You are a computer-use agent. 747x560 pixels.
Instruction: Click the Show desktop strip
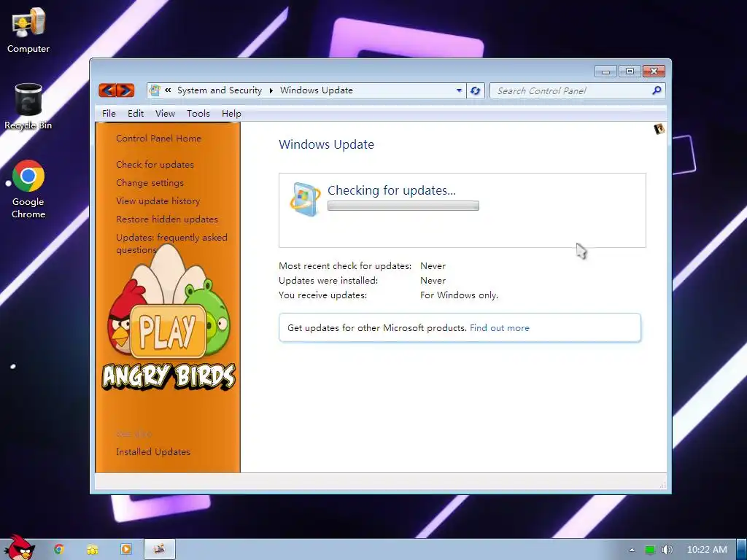pos(741,550)
